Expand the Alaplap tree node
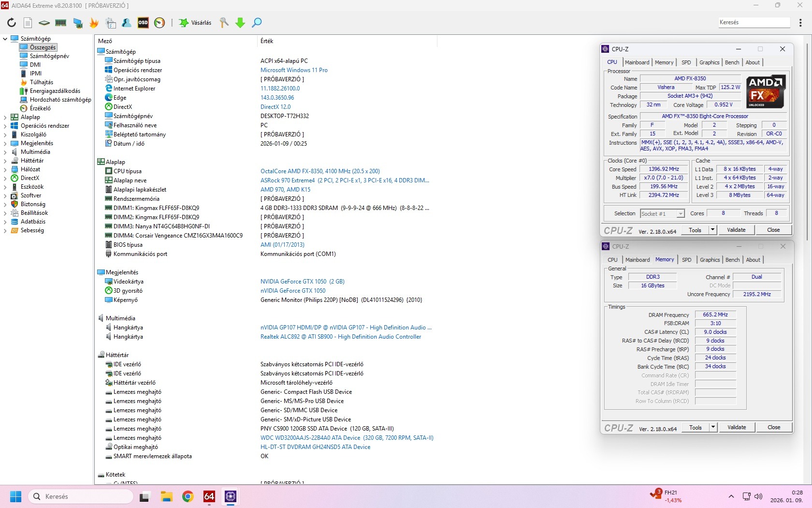Viewport: 812px width, 508px height. click(5, 117)
